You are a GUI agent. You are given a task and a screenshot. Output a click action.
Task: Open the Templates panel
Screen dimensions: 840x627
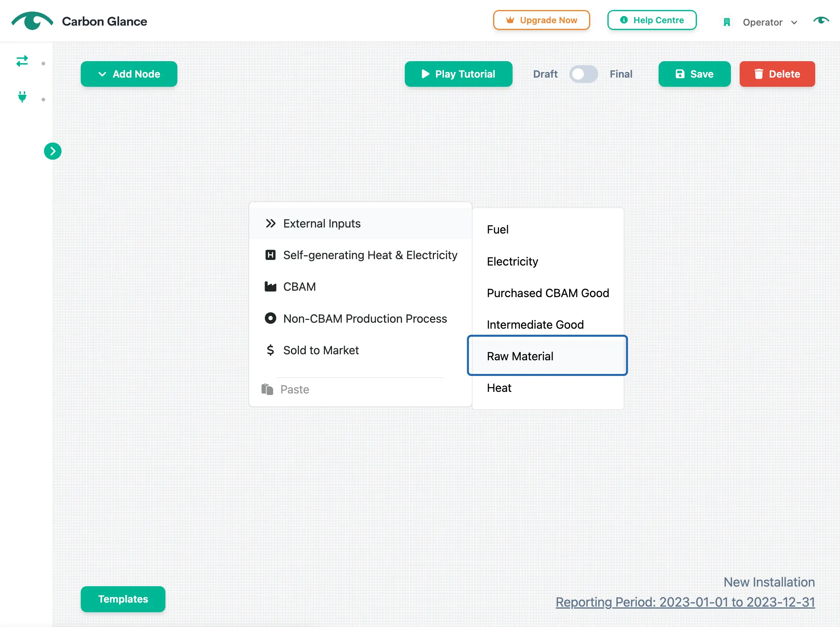click(x=123, y=599)
